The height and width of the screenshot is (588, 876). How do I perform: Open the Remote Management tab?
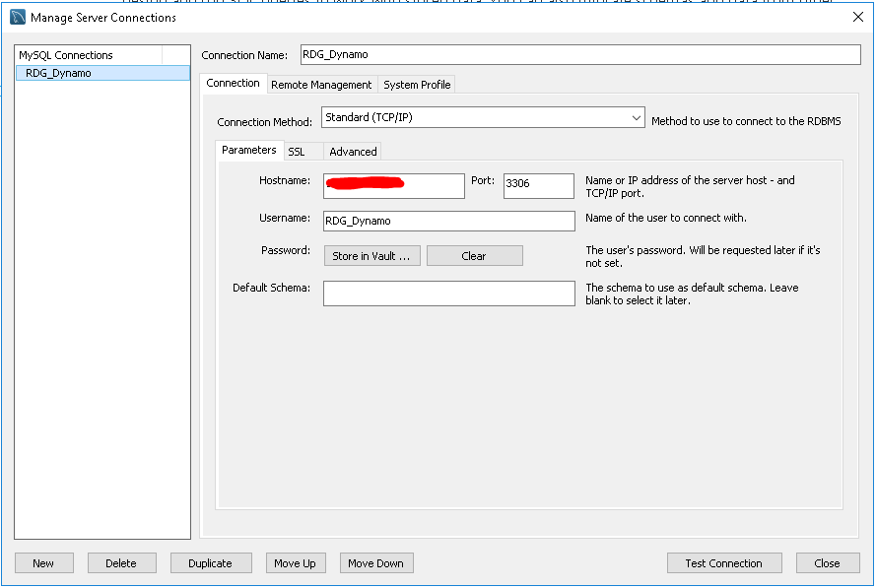pyautogui.click(x=321, y=85)
